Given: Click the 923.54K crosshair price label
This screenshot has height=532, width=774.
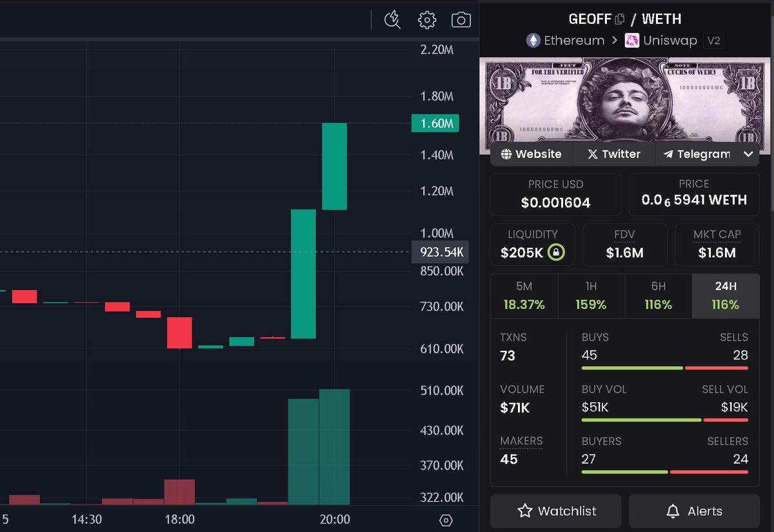Looking at the screenshot, I should click(x=441, y=252).
